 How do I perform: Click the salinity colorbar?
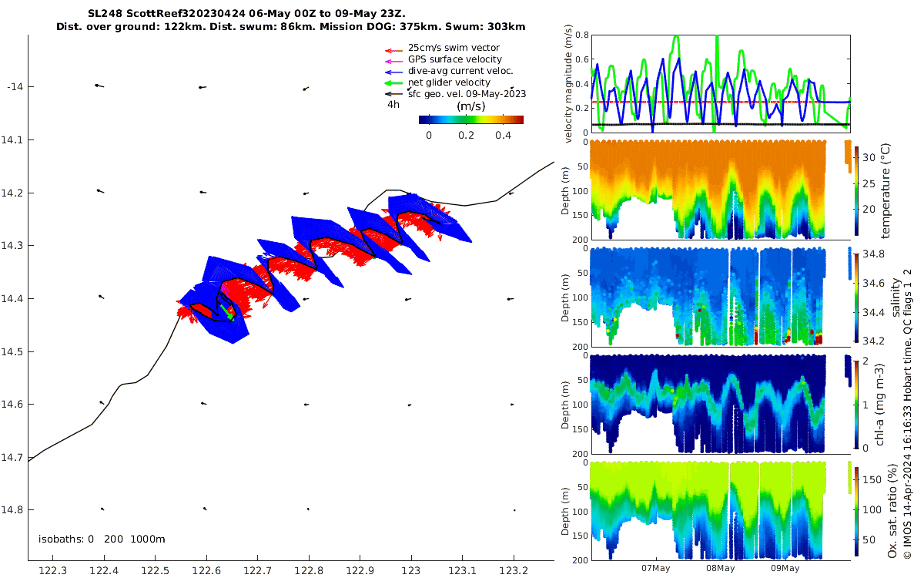click(856, 297)
